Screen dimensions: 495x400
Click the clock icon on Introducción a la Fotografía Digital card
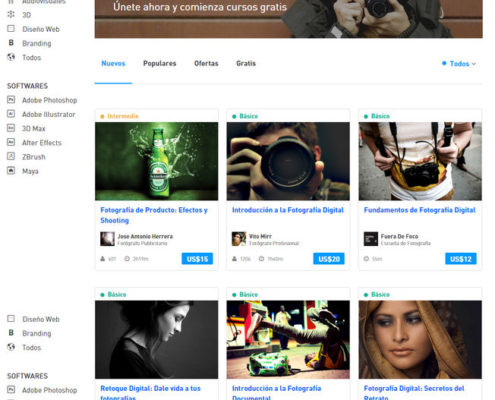click(261, 259)
